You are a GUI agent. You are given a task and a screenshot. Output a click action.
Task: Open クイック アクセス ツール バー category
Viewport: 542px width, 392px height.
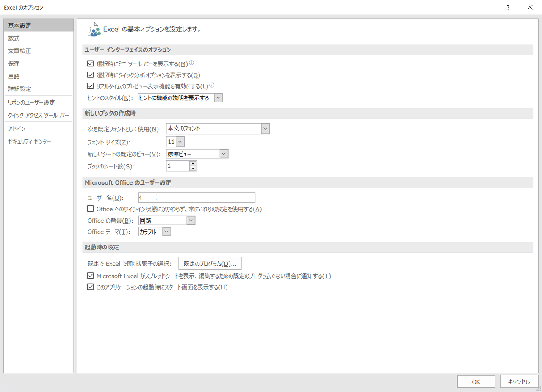coord(39,115)
